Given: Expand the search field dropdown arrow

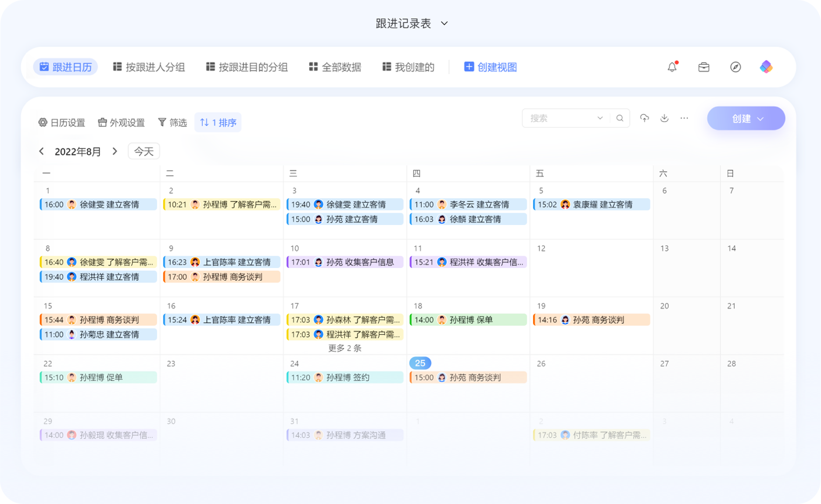Looking at the screenshot, I should [x=600, y=118].
